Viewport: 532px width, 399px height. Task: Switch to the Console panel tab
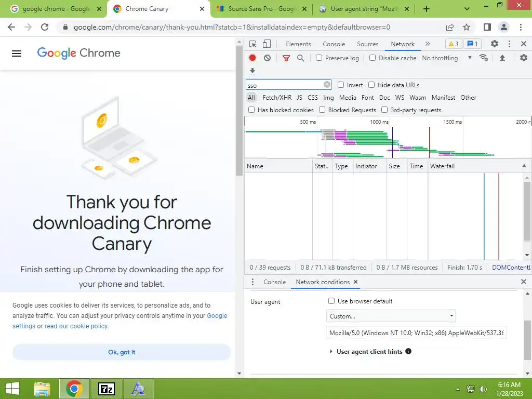click(334, 44)
